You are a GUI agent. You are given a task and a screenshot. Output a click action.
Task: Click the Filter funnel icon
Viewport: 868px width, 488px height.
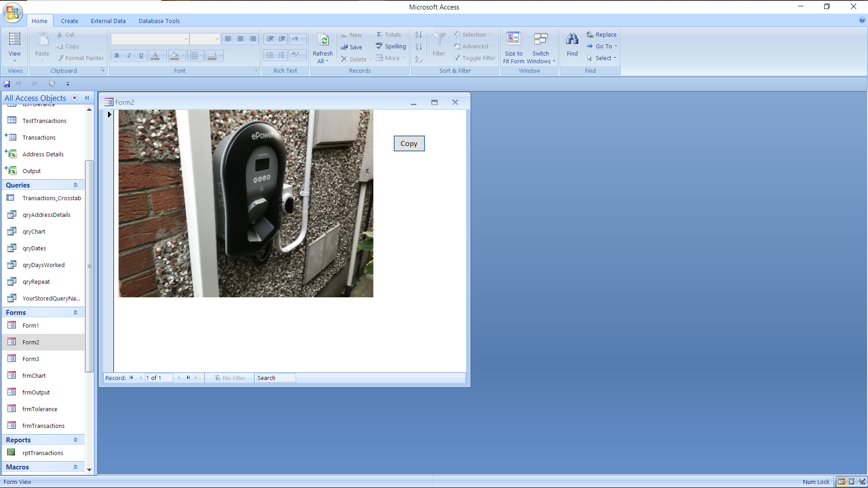point(439,39)
